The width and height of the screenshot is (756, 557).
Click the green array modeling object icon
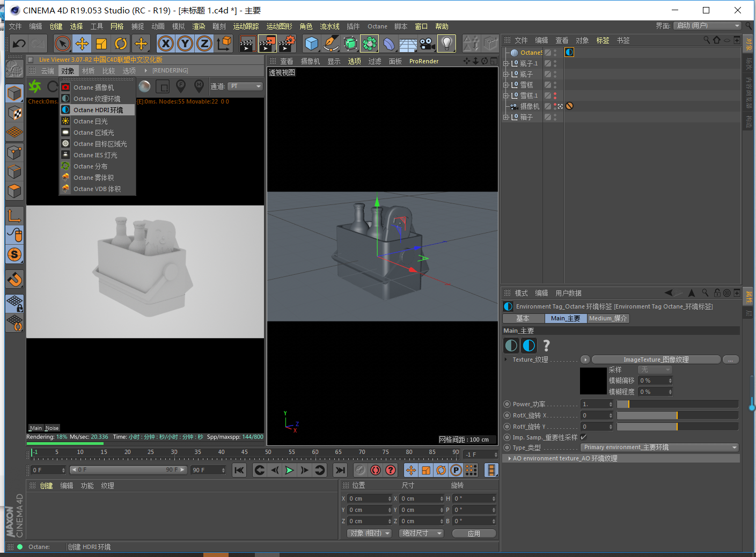[x=370, y=43]
